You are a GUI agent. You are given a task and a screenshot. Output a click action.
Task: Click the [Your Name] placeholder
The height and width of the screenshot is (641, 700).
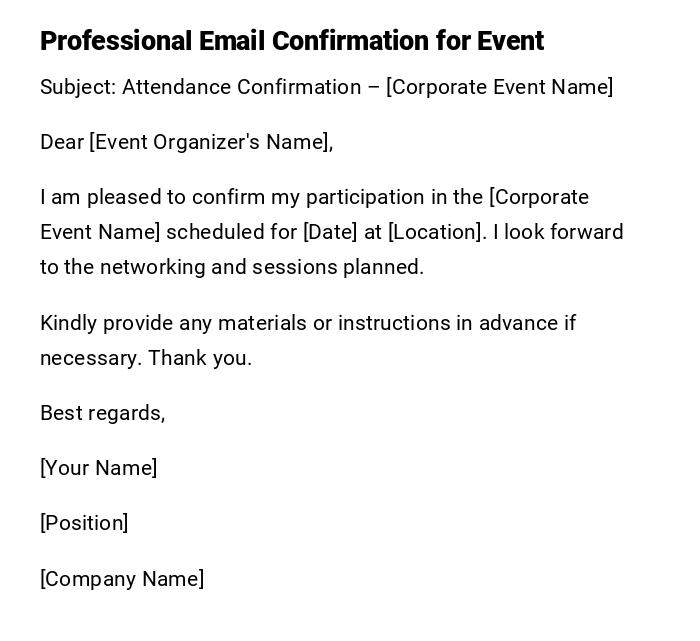(98, 468)
